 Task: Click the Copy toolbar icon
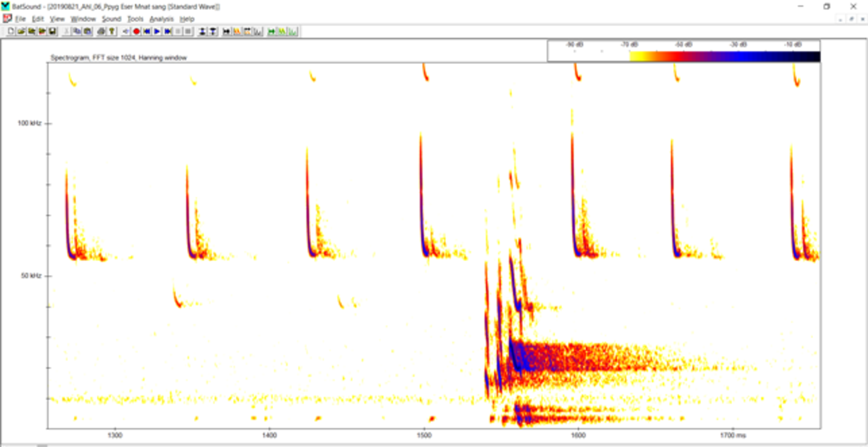[x=77, y=32]
